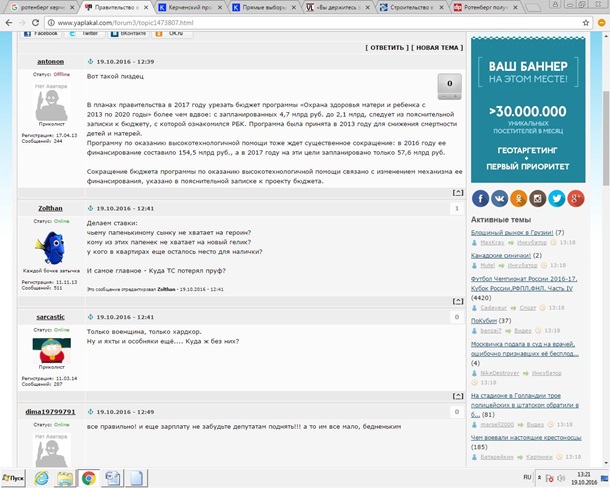Click the Twitter bird round icon
This screenshot has width=610, height=488.
pyautogui.click(x=557, y=198)
